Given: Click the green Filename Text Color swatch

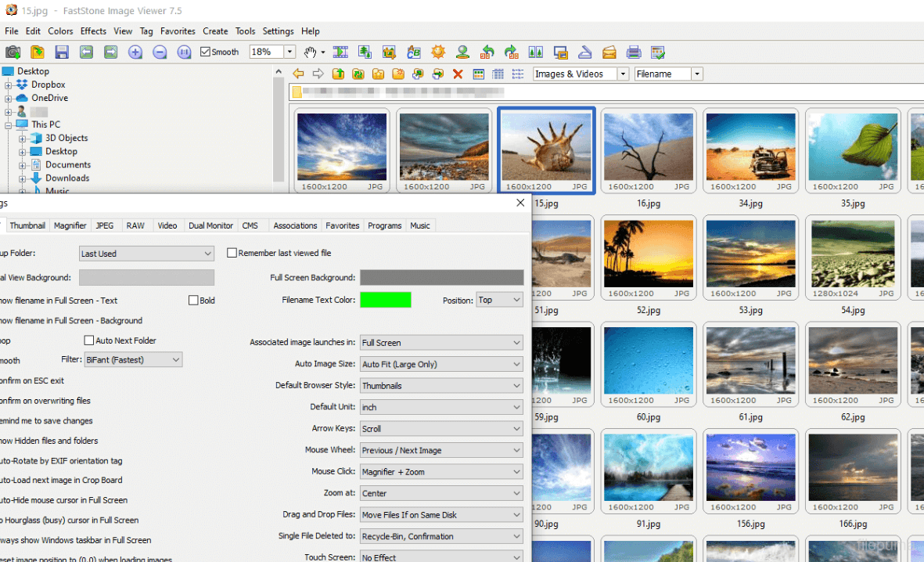Looking at the screenshot, I should (x=385, y=300).
